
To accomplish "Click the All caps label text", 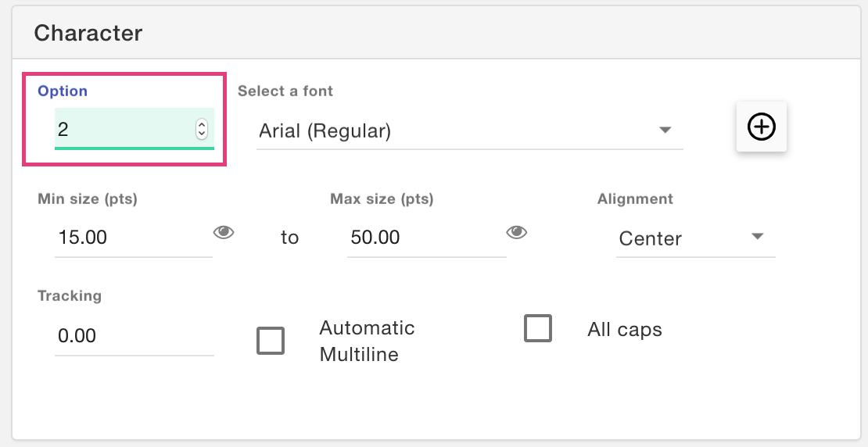I will tap(625, 330).
